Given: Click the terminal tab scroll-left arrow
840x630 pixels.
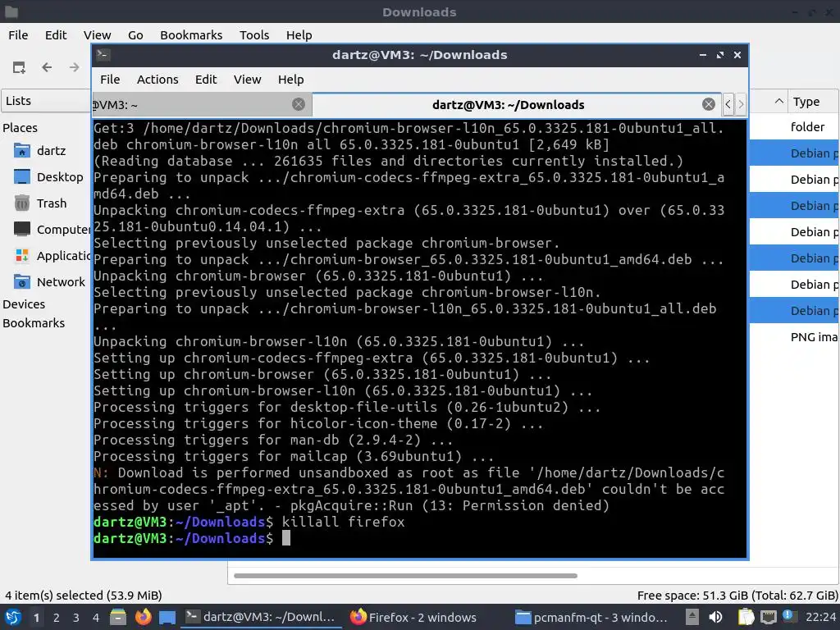Looking at the screenshot, I should point(728,104).
